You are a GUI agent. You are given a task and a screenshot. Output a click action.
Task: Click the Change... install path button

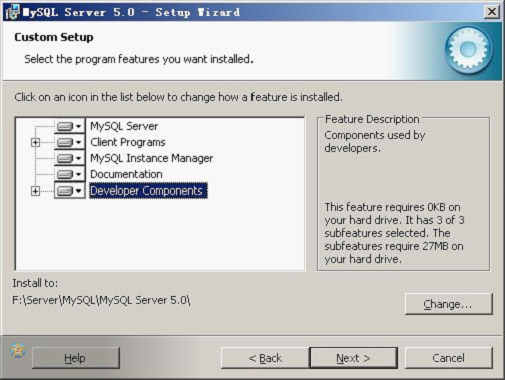pos(449,304)
